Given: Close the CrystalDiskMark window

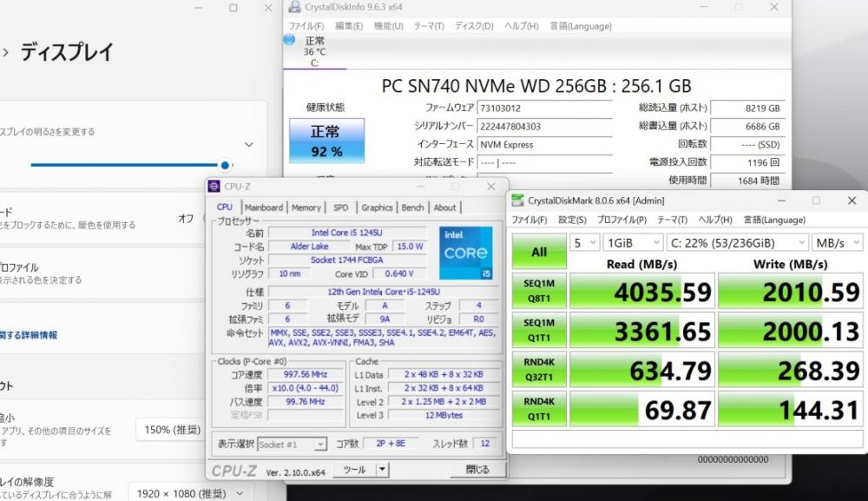Looking at the screenshot, I should click(x=852, y=201).
